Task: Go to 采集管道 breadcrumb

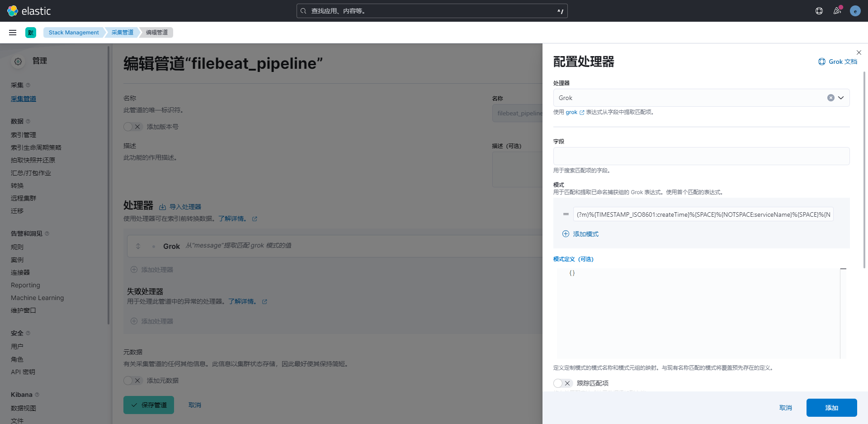Action: click(x=122, y=33)
